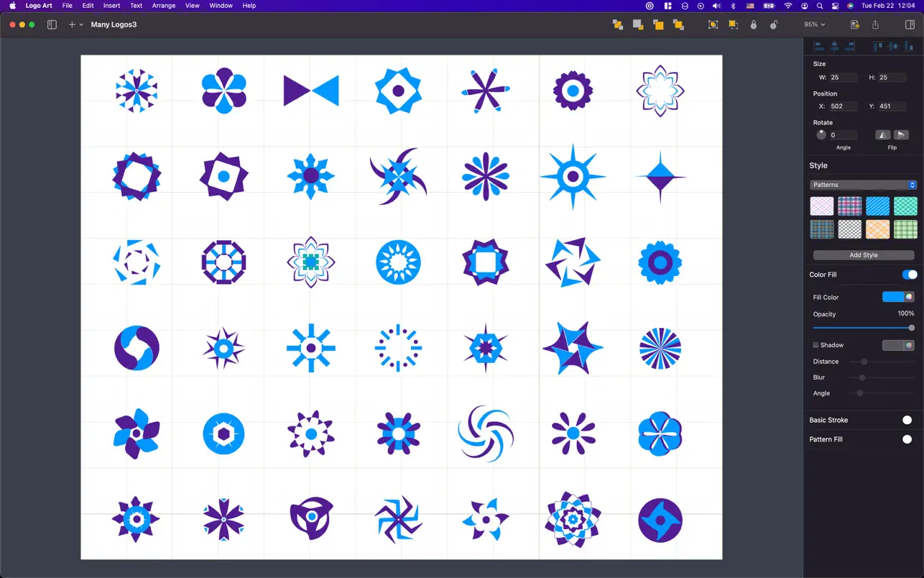Viewport: 924px width, 578px height.
Task: Enable the Pattern Fill toggle
Action: [907, 439]
